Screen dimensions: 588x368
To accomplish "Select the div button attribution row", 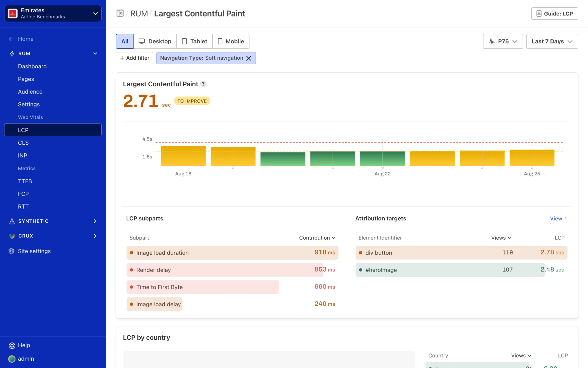I will pyautogui.click(x=461, y=253).
